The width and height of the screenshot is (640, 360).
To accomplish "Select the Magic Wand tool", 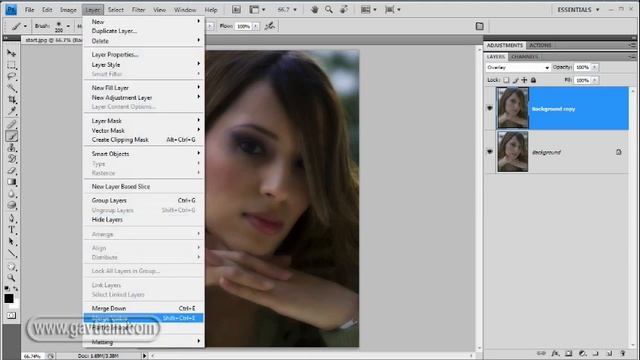I will 11,88.
